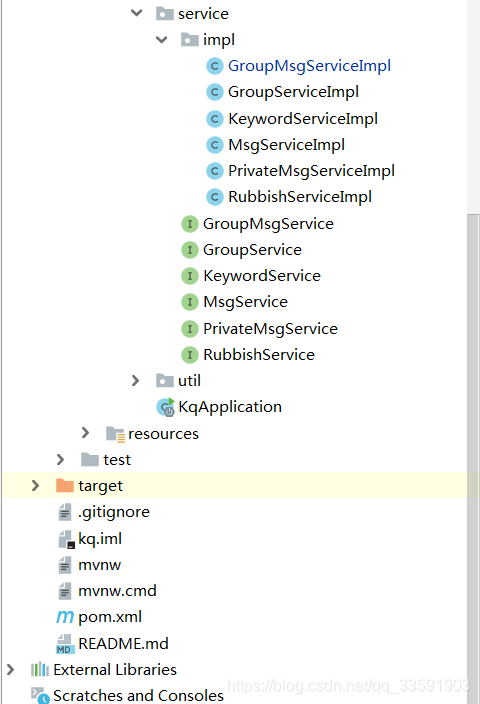This screenshot has width=480, height=704.
Task: Select the mvnw file name
Action: (x=100, y=565)
